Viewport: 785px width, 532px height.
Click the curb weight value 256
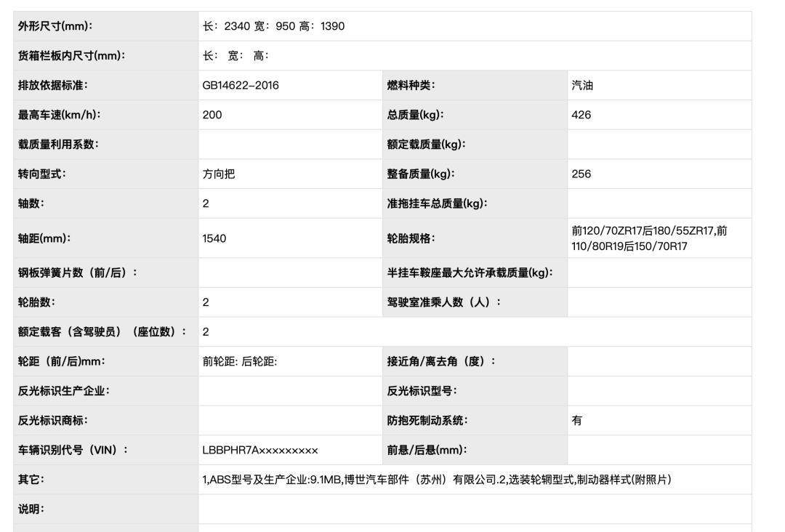[x=577, y=174]
